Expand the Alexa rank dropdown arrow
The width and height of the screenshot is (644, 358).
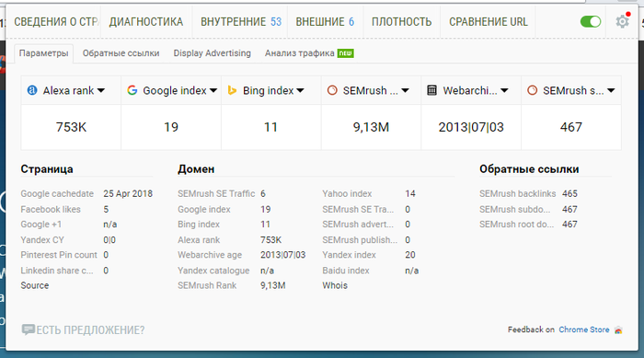click(101, 90)
